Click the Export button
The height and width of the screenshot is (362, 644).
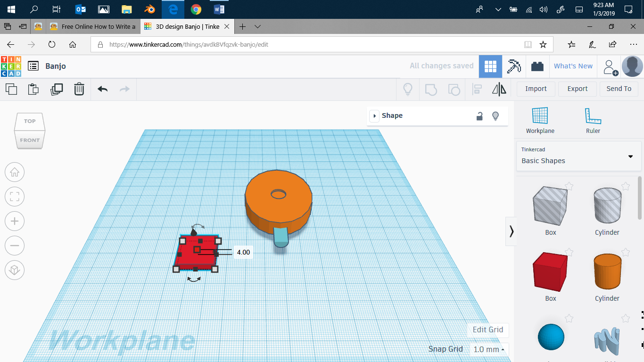(578, 89)
